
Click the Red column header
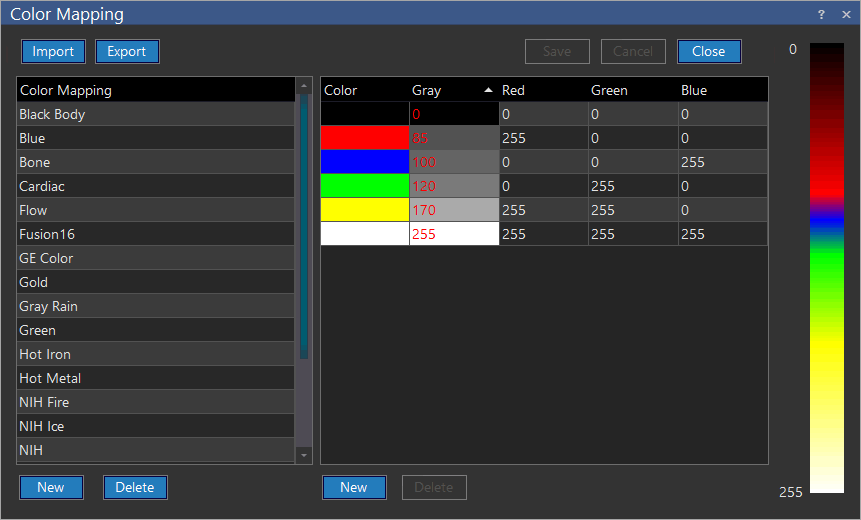point(542,90)
